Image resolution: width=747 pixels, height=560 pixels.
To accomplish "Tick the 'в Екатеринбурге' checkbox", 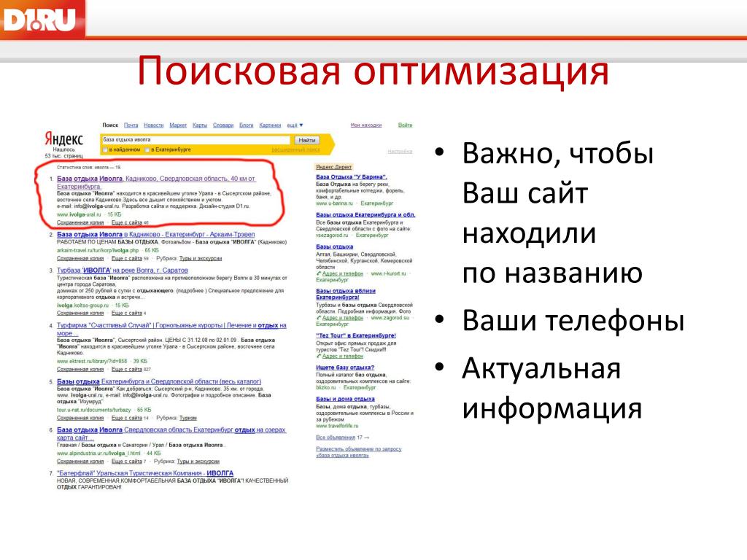I will [147, 150].
